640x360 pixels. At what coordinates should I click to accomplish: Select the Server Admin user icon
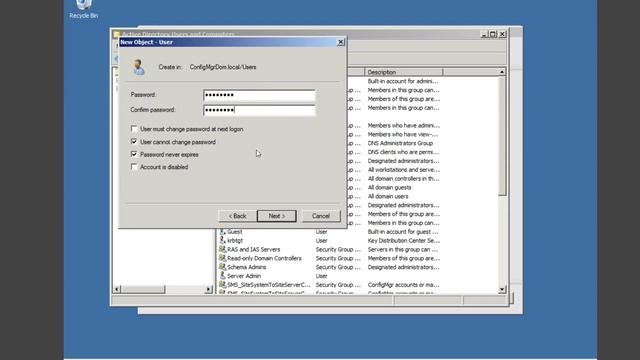point(222,276)
